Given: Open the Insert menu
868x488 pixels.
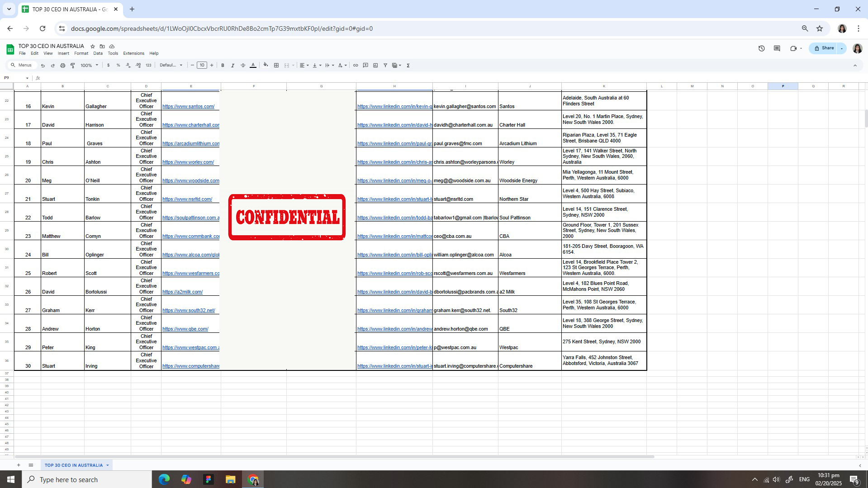Looking at the screenshot, I should (x=63, y=53).
